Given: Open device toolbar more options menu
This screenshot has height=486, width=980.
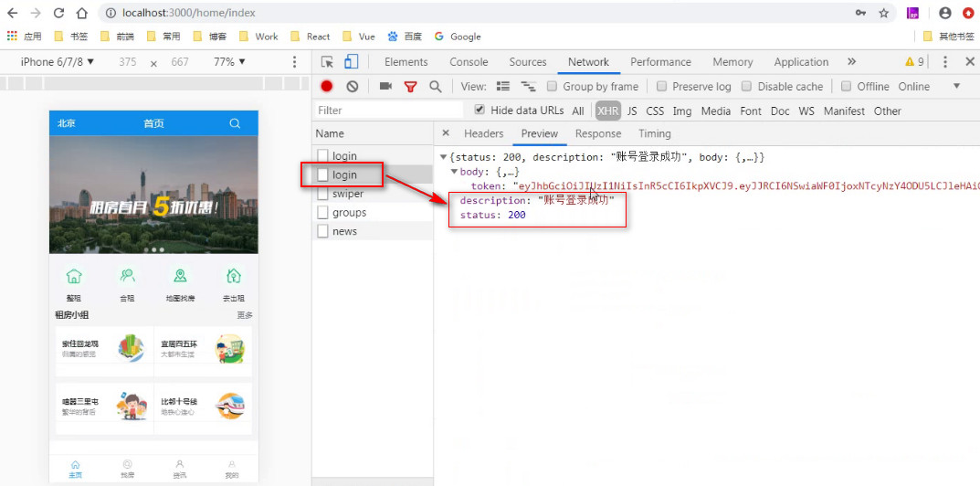Looking at the screenshot, I should pos(295,62).
